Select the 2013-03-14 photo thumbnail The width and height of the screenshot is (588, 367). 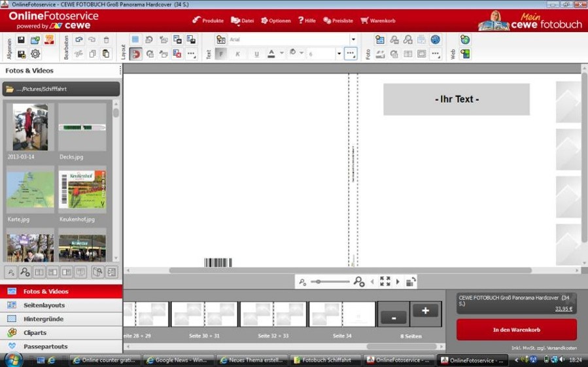[30, 127]
